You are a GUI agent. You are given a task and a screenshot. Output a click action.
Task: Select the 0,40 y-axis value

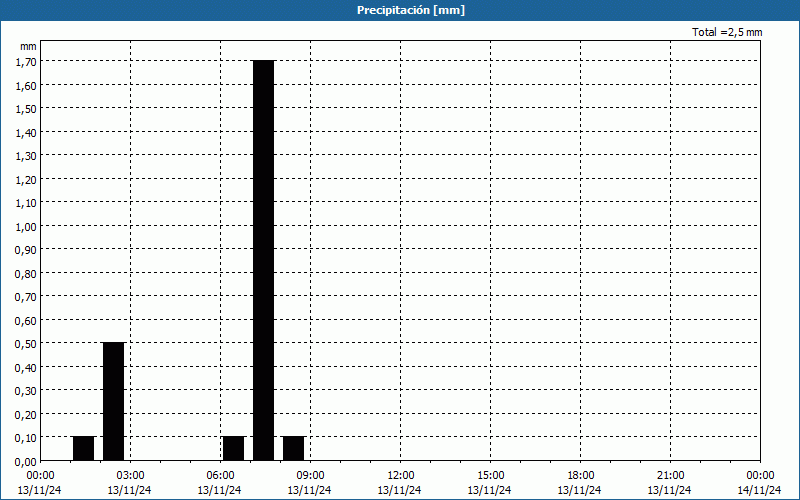(26, 368)
